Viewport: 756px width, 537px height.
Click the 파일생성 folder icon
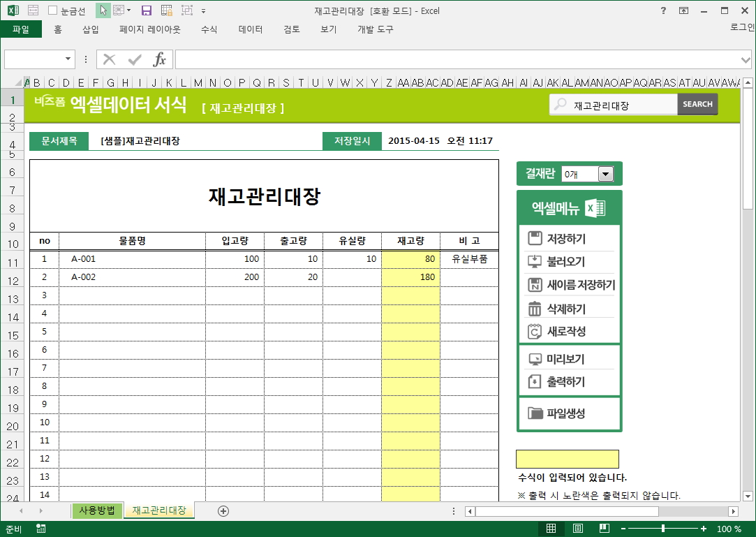coord(535,413)
